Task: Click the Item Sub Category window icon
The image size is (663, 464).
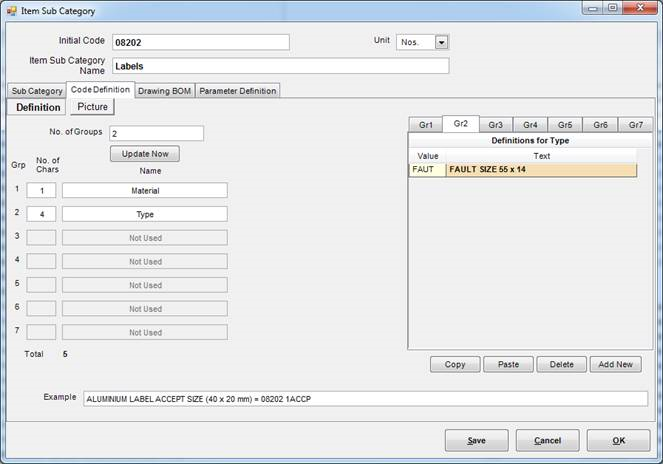Action: pyautogui.click(x=12, y=11)
